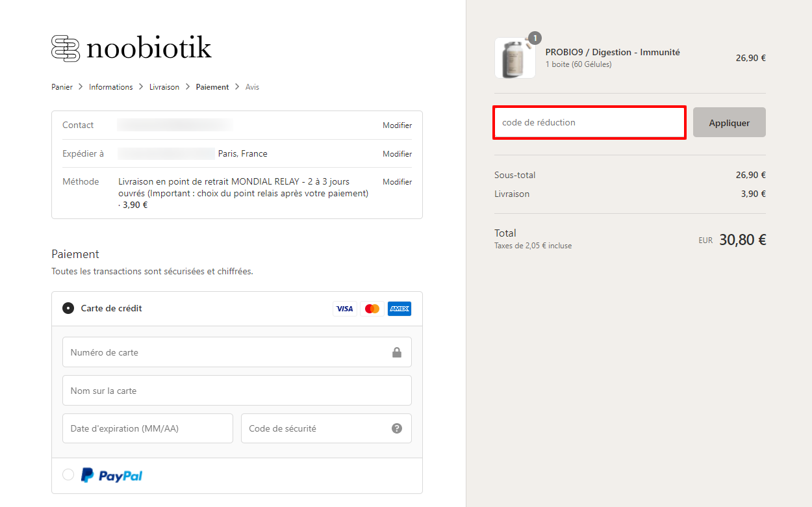Click the PROBIO9 product thumbnail
The image size is (812, 507).
point(515,58)
